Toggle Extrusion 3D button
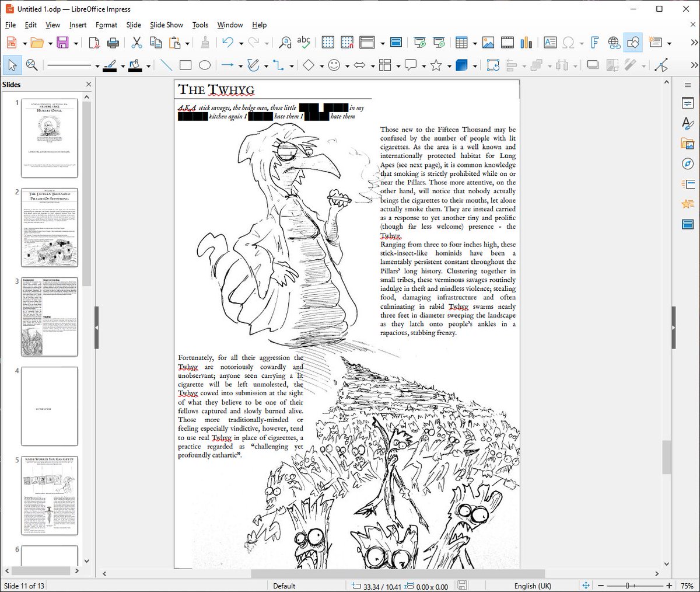 461,65
